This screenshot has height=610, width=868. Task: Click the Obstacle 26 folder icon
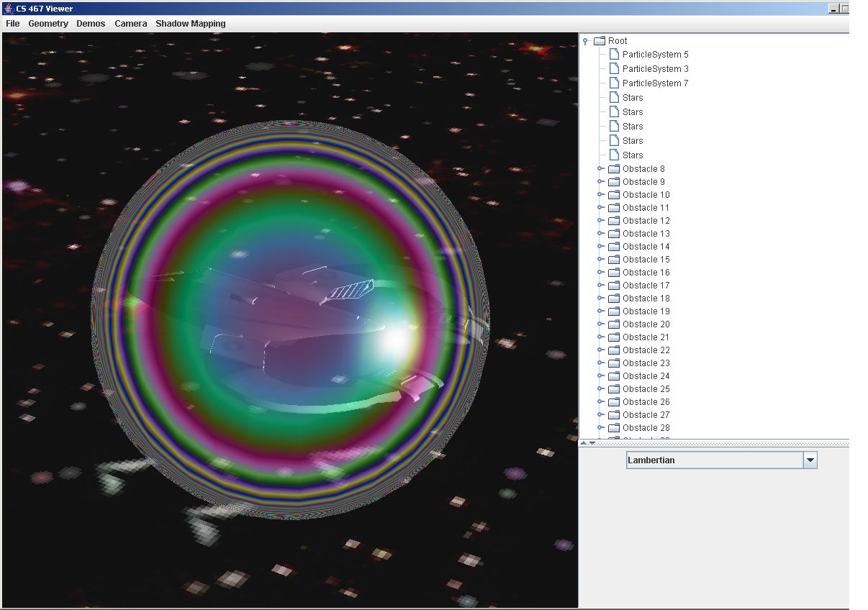click(614, 402)
